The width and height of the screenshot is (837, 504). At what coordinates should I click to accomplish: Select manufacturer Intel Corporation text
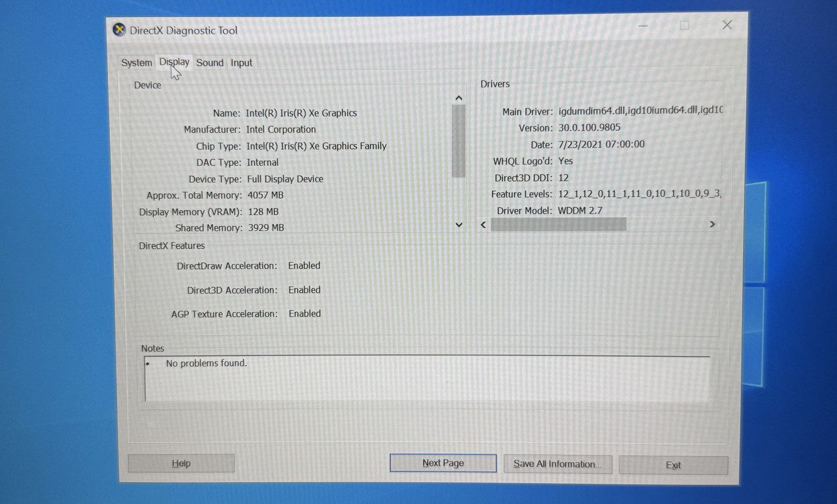point(281,129)
